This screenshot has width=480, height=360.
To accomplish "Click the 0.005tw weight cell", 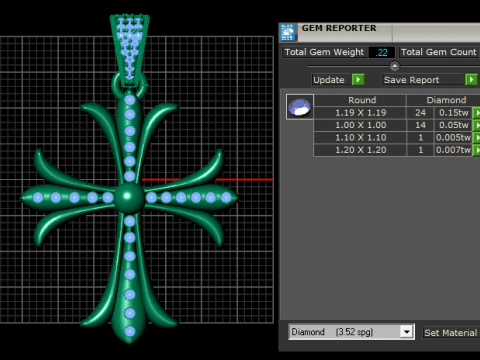I will tap(453, 137).
